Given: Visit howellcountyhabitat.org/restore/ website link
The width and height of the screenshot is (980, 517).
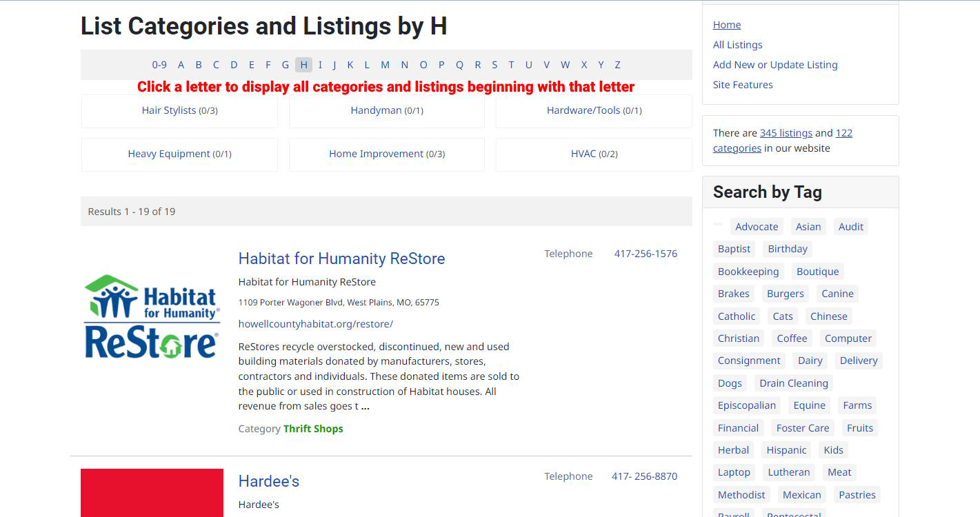Looking at the screenshot, I should coord(315,324).
